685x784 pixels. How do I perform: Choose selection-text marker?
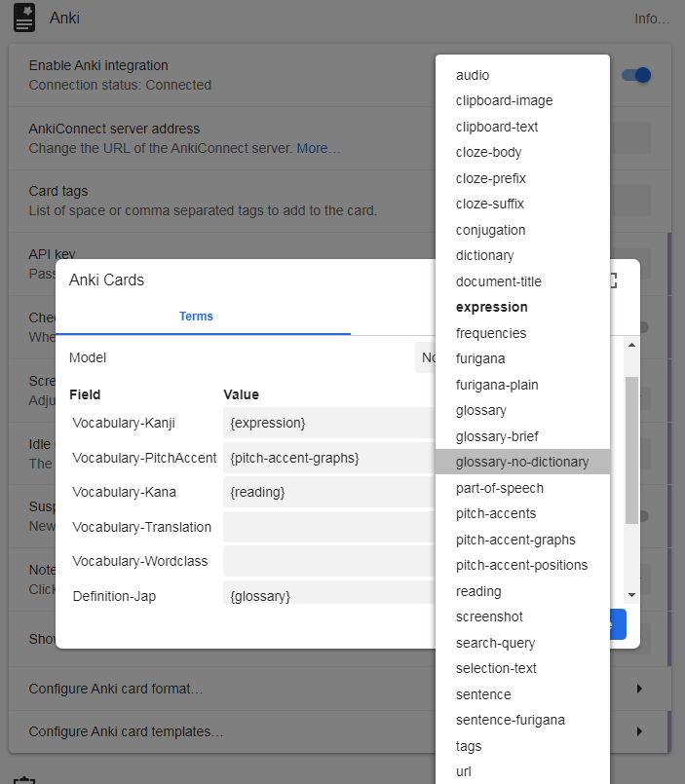(522, 668)
